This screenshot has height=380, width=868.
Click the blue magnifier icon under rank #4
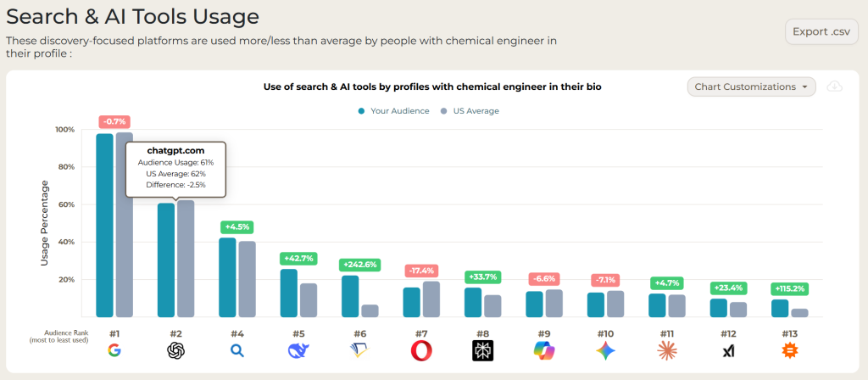[x=236, y=350]
